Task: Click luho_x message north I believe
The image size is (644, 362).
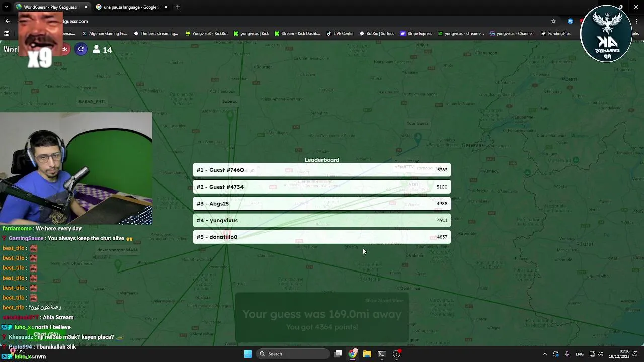Action: click(36, 327)
